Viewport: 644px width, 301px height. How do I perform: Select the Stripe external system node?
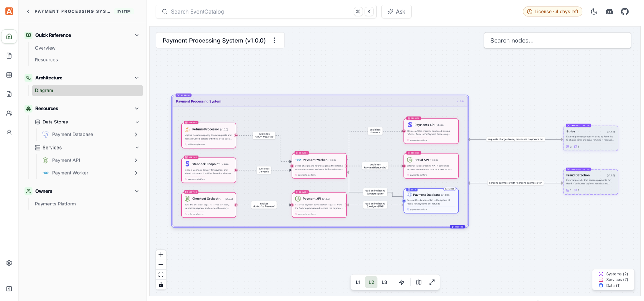(x=591, y=138)
